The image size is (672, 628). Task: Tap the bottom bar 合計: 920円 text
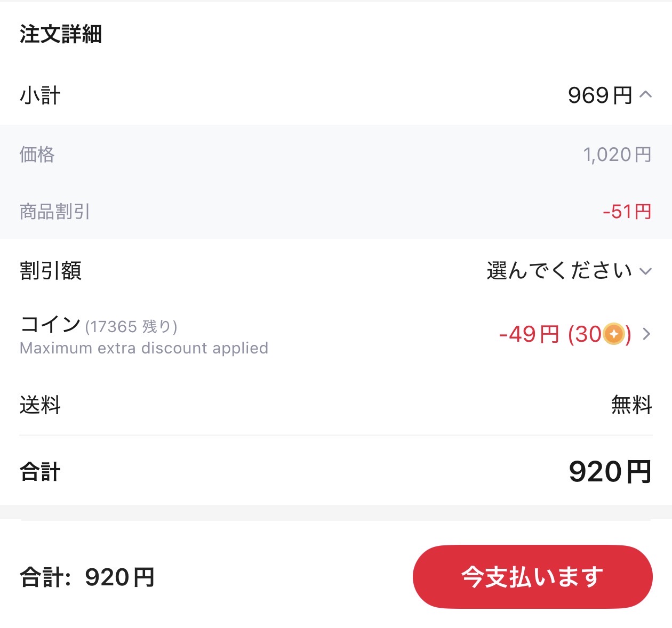[x=87, y=577]
